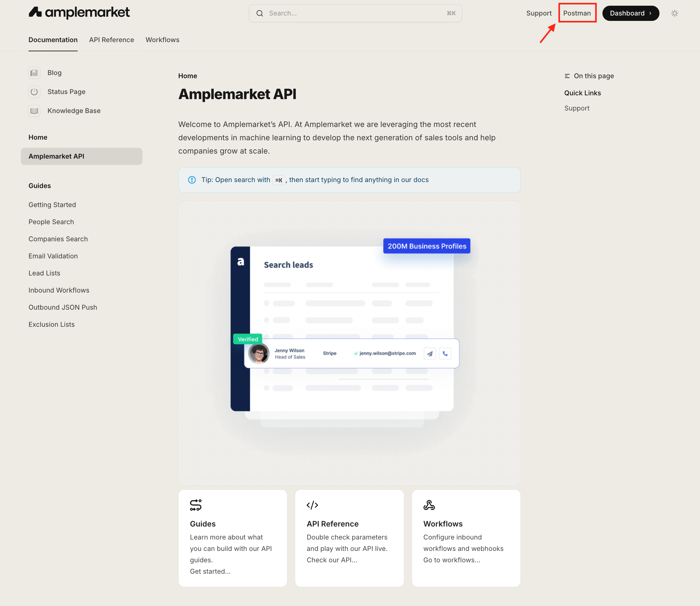Image resolution: width=700 pixels, height=606 pixels.
Task: Open the Postman link in header
Action: click(x=577, y=13)
